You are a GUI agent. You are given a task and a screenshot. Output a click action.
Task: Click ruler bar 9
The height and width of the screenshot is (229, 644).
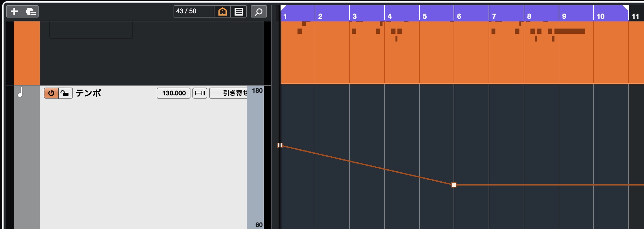pos(564,16)
